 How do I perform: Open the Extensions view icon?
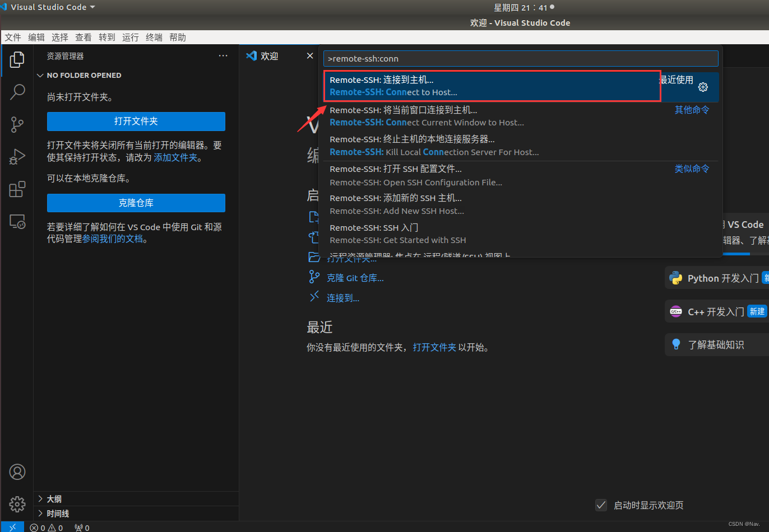pos(17,189)
